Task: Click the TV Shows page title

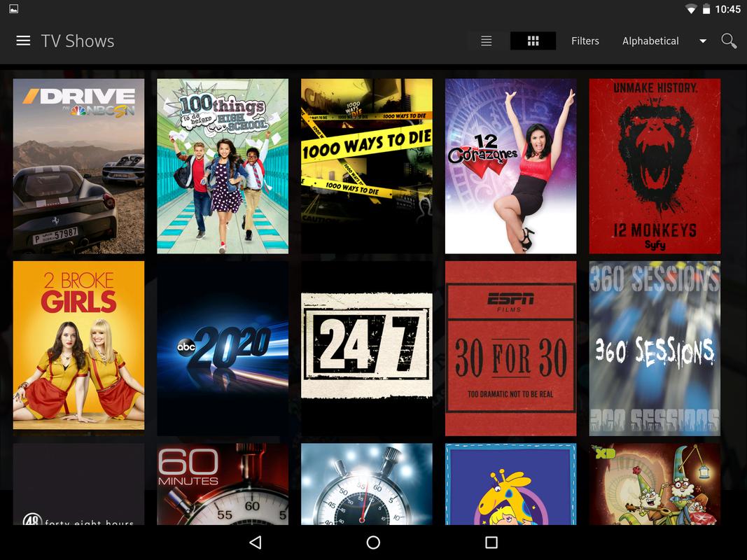Action: 78,41
